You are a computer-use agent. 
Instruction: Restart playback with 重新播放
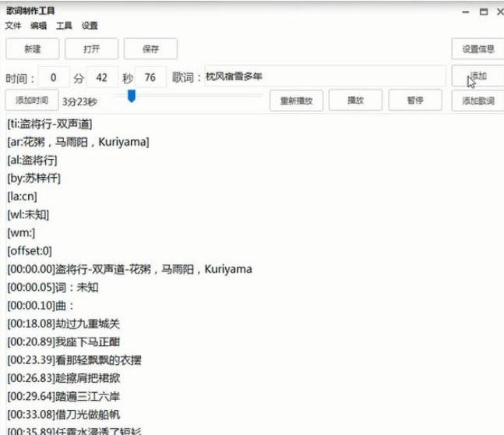(296, 101)
